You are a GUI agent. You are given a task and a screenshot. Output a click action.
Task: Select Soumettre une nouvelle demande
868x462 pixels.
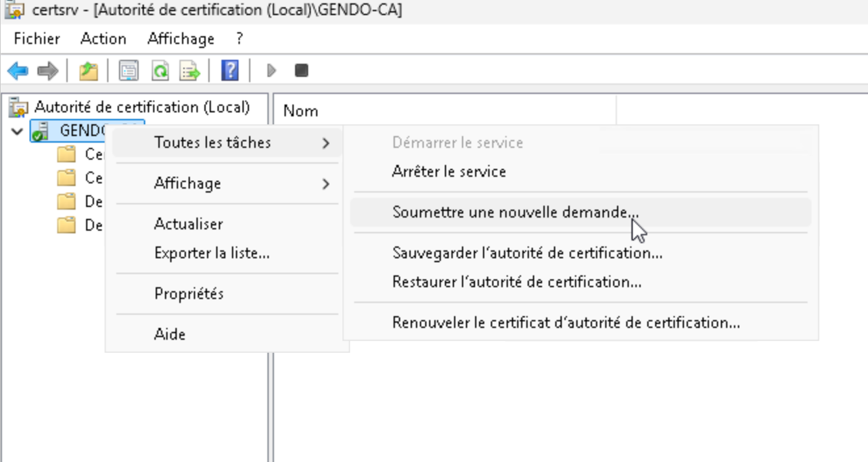515,212
